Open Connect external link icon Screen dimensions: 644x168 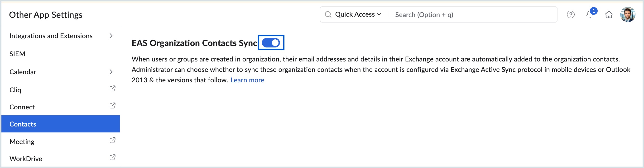coord(112,106)
